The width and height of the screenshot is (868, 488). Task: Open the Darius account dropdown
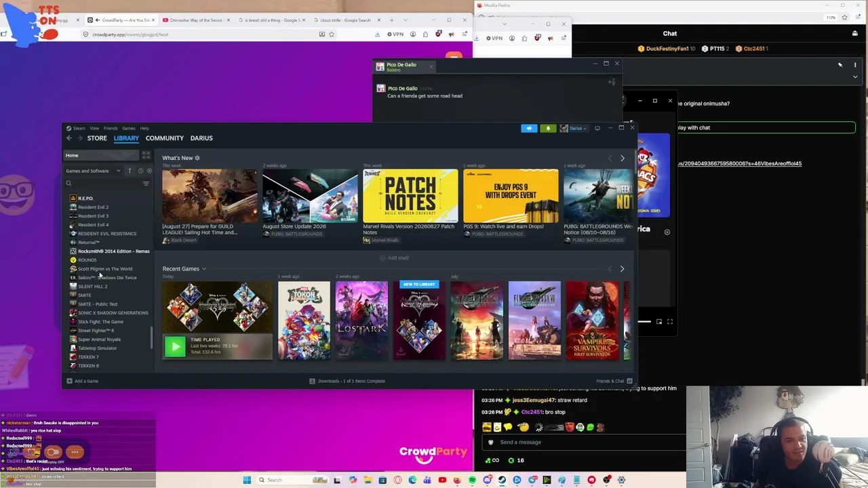pos(573,128)
